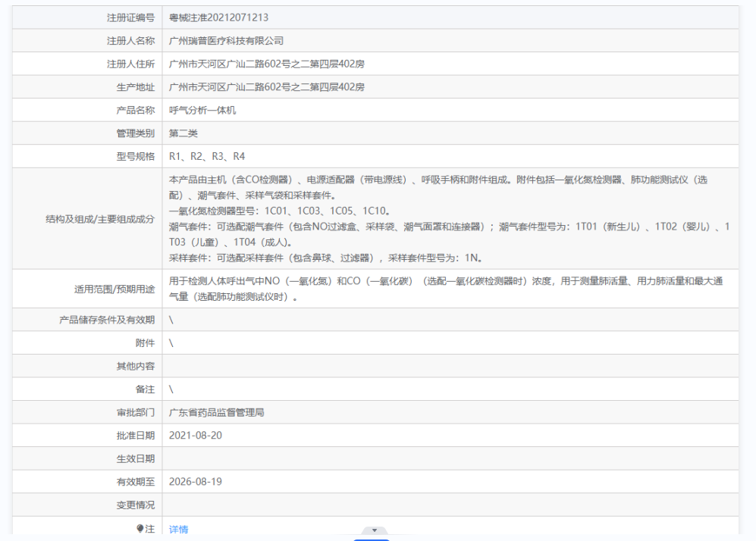Click the backslash in 产品储存条件及有效期 row
Viewport: 756px width, 541px height.
coord(171,320)
